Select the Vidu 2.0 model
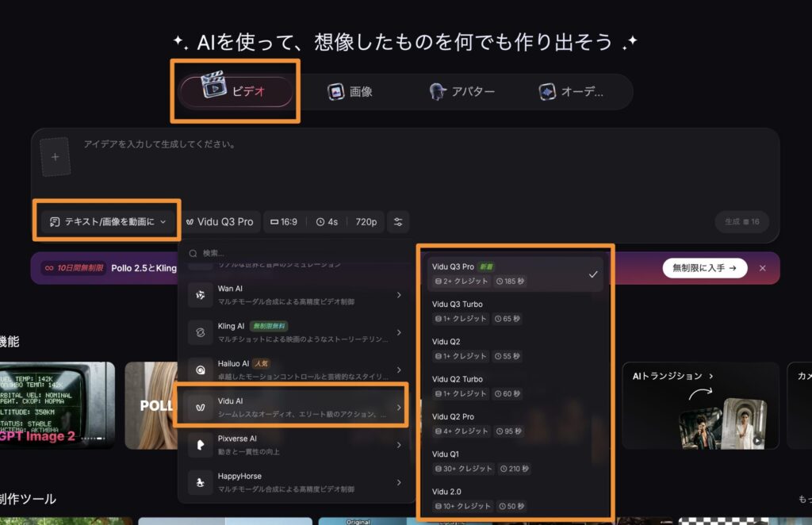Image resolution: width=812 pixels, height=525 pixels. tap(515, 499)
